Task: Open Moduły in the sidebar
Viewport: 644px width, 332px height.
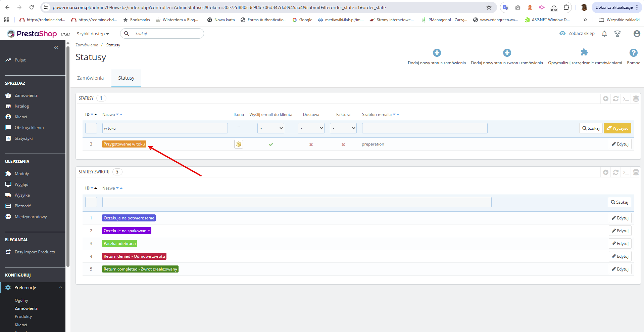Action: (22, 174)
